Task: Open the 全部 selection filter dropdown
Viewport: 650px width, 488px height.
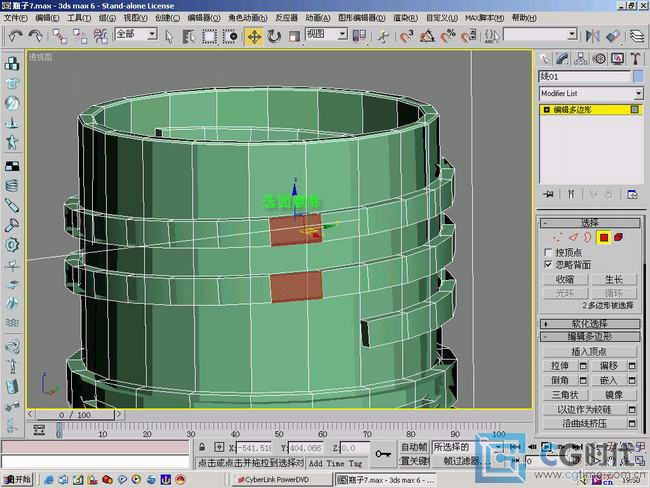Action: click(x=153, y=34)
